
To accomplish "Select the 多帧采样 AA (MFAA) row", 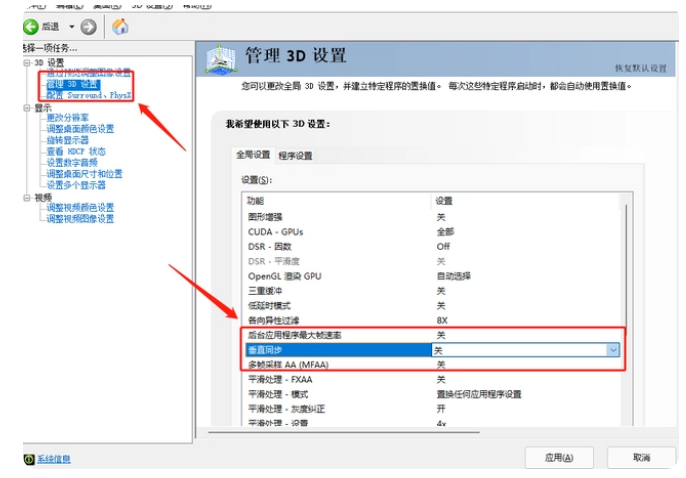I will click(432, 365).
